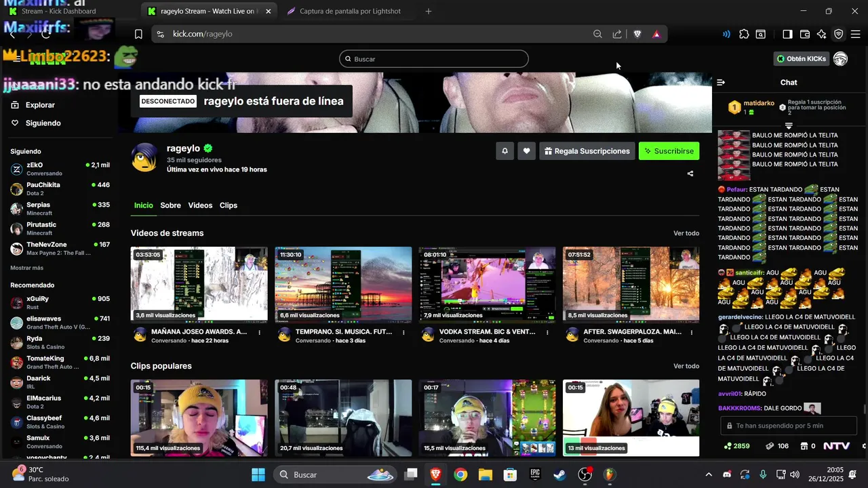Click the green Suscribirse button
868x488 pixels.
point(669,151)
